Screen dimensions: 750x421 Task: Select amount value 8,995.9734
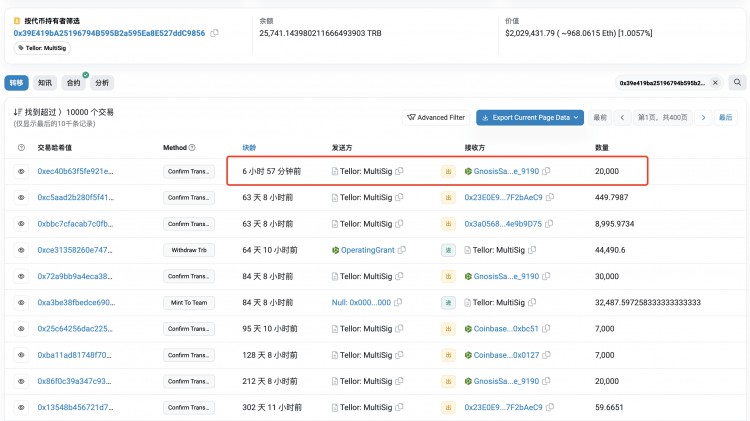pos(614,224)
